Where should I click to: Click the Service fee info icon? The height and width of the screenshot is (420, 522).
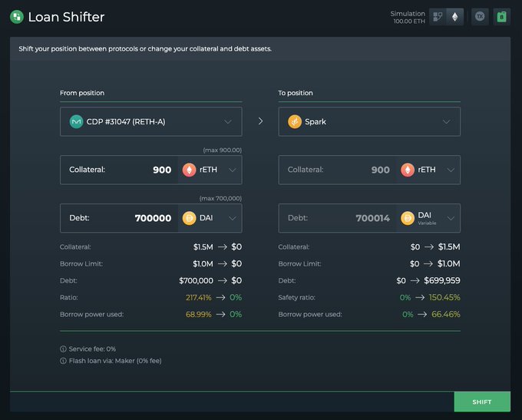pos(63,349)
